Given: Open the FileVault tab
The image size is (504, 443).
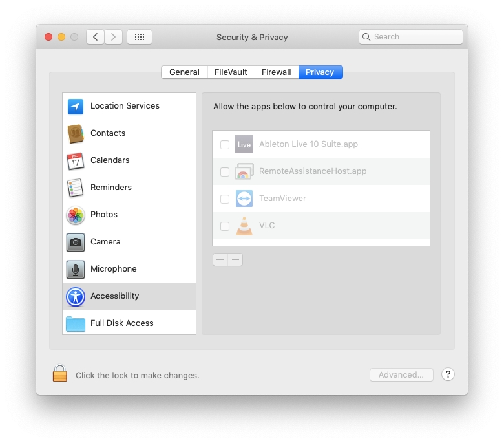Looking at the screenshot, I should click(x=231, y=72).
